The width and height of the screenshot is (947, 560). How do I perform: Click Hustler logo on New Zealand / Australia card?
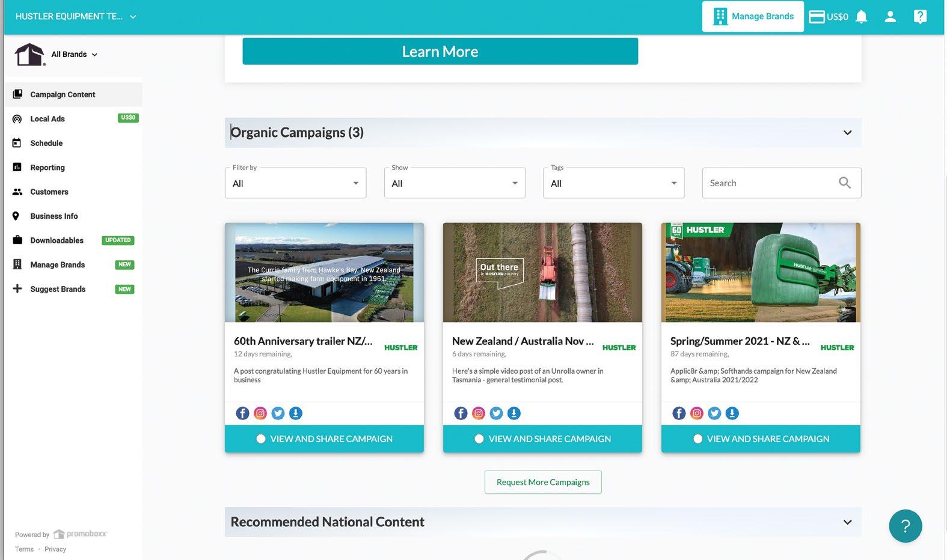click(x=619, y=347)
